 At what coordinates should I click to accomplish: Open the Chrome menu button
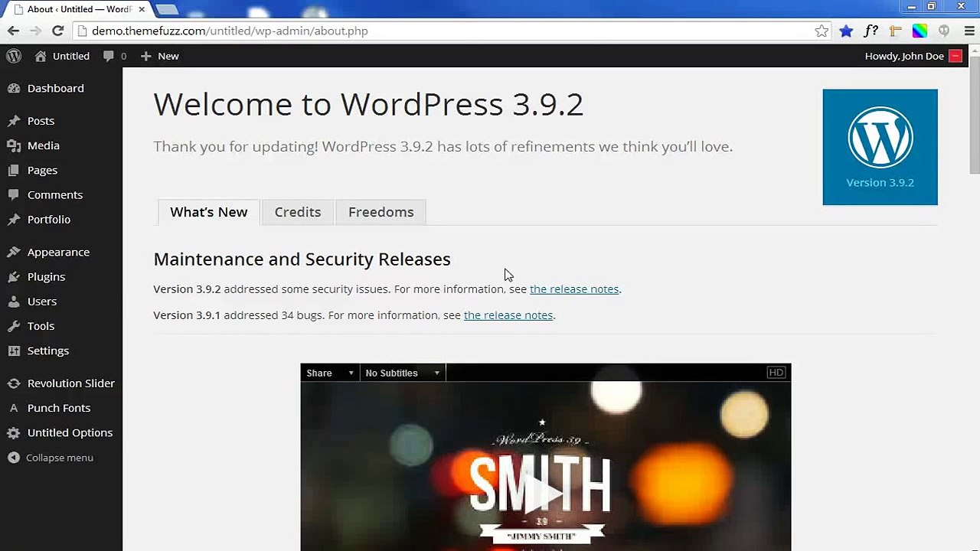[x=969, y=31]
